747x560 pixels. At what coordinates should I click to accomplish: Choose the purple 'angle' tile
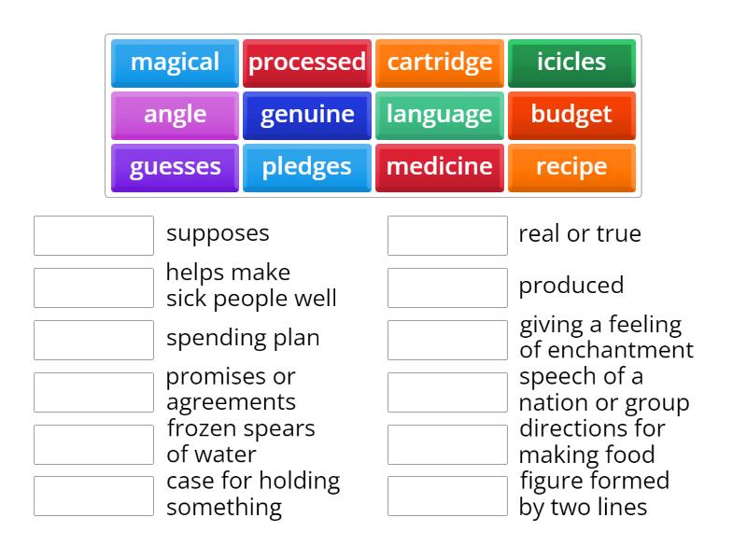pyautogui.click(x=175, y=115)
